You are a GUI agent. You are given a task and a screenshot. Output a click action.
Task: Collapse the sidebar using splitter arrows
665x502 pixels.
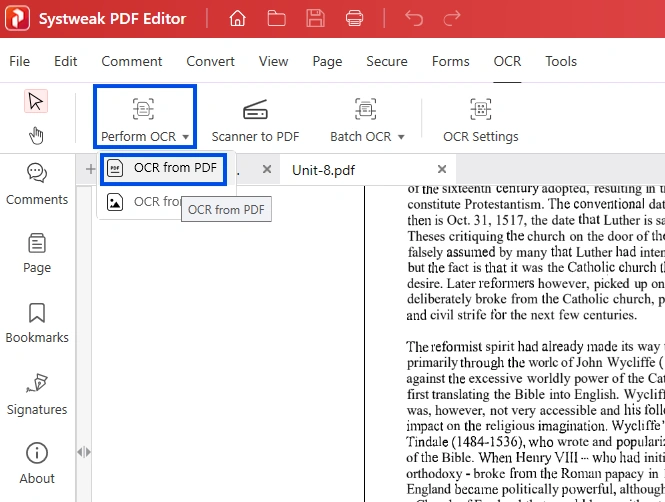(x=83, y=452)
